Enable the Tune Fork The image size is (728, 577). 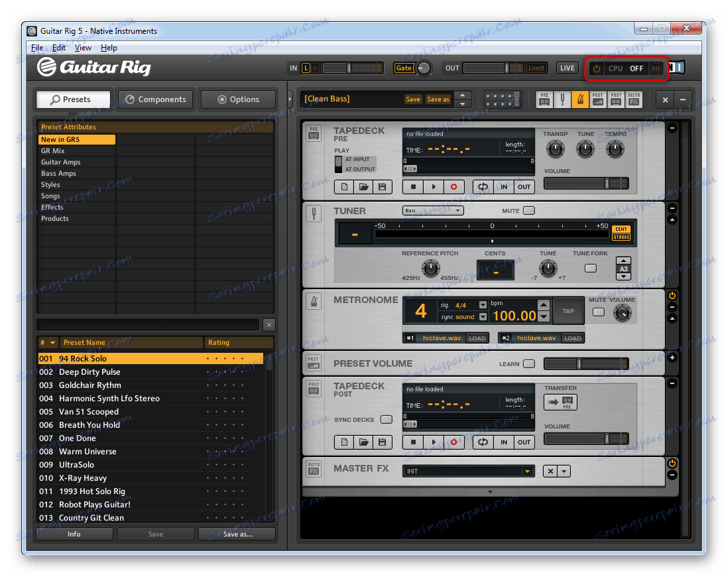tap(591, 269)
